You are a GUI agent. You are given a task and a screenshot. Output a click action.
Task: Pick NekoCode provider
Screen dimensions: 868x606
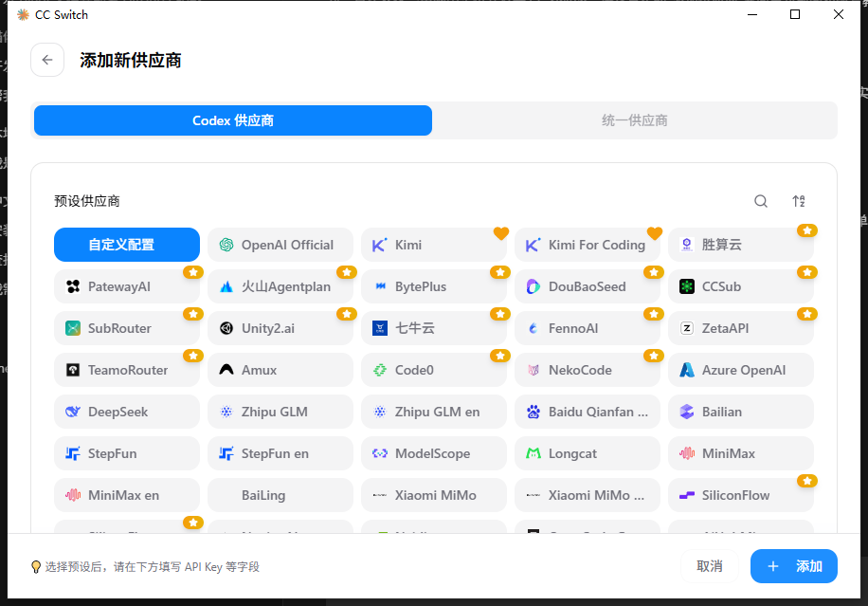pyautogui.click(x=588, y=370)
